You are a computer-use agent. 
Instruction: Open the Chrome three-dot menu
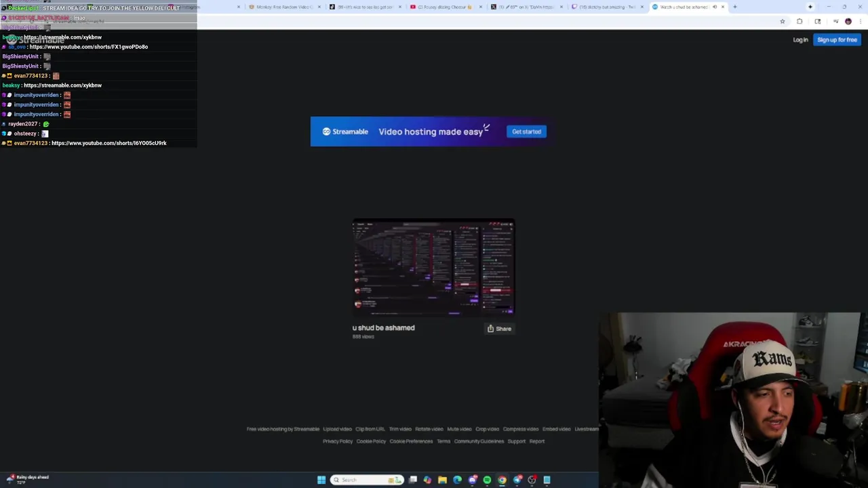tap(860, 22)
